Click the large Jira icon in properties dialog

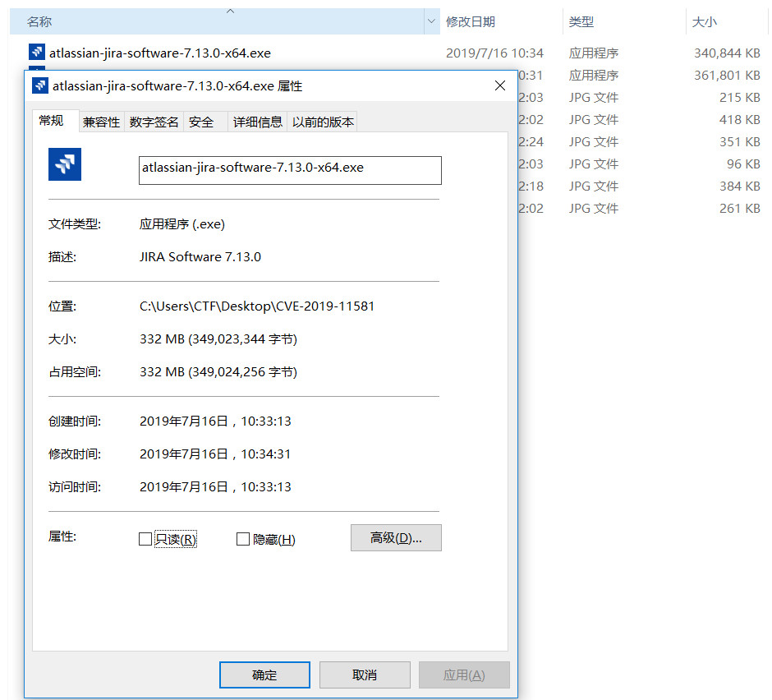(65, 164)
